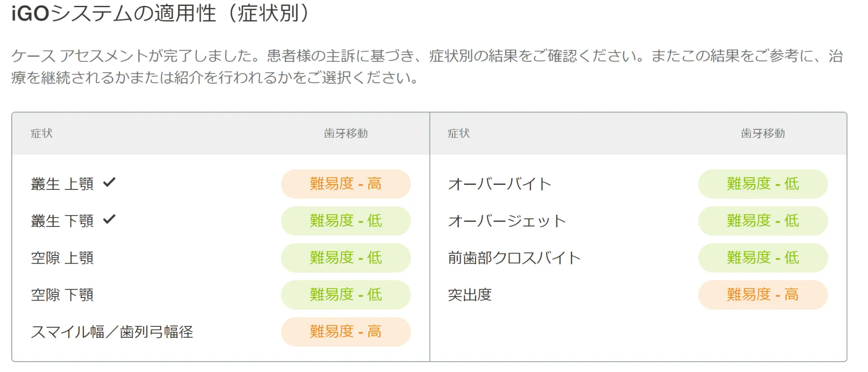Image resolution: width=868 pixels, height=372 pixels.
Task: Click the difficulty badge in the 空隙 上顎 row
Action: [x=346, y=258]
